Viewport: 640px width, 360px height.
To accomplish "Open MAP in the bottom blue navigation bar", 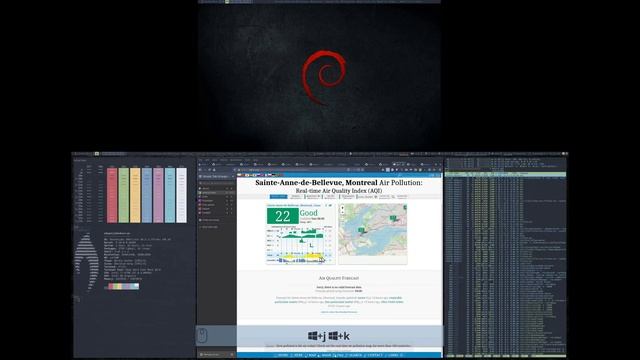I will (x=312, y=355).
